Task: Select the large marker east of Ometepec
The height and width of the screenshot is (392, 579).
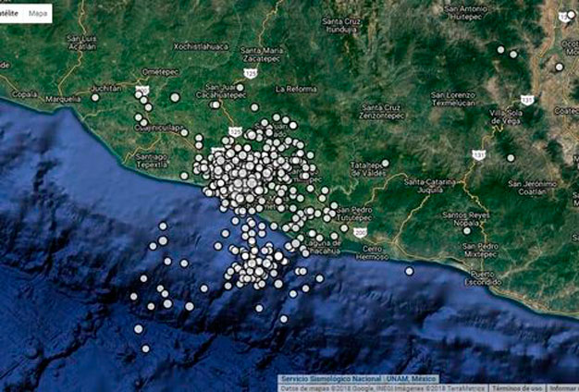Action: point(174,97)
